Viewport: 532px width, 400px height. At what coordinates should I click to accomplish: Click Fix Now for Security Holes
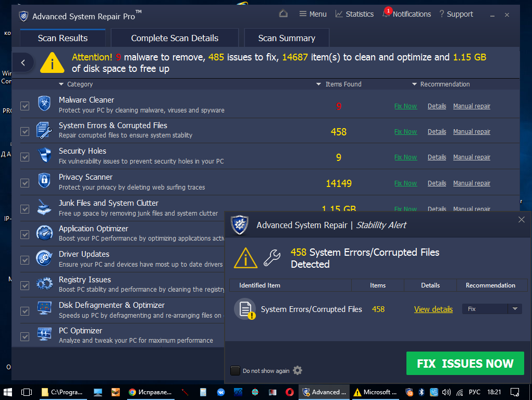coord(405,157)
